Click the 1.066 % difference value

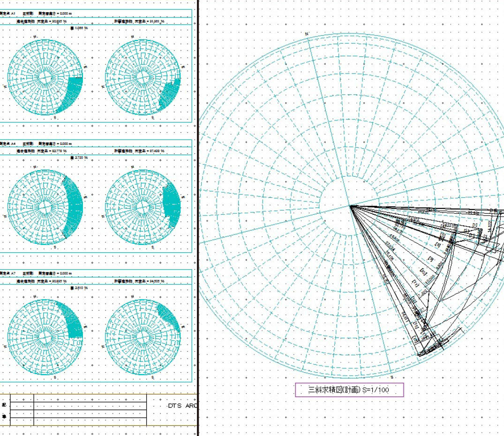point(79,28)
